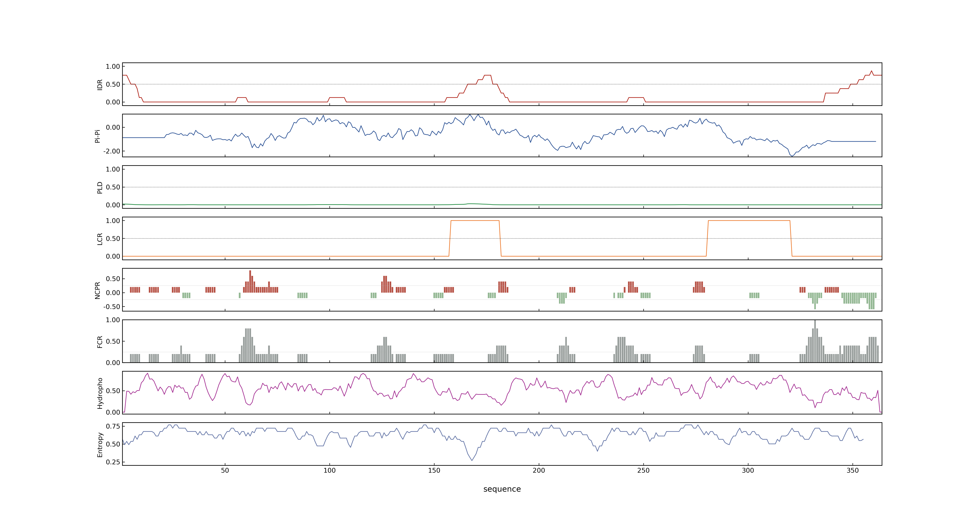Click the x-axis tick label 50
The width and height of the screenshot is (980, 523).
click(x=225, y=470)
